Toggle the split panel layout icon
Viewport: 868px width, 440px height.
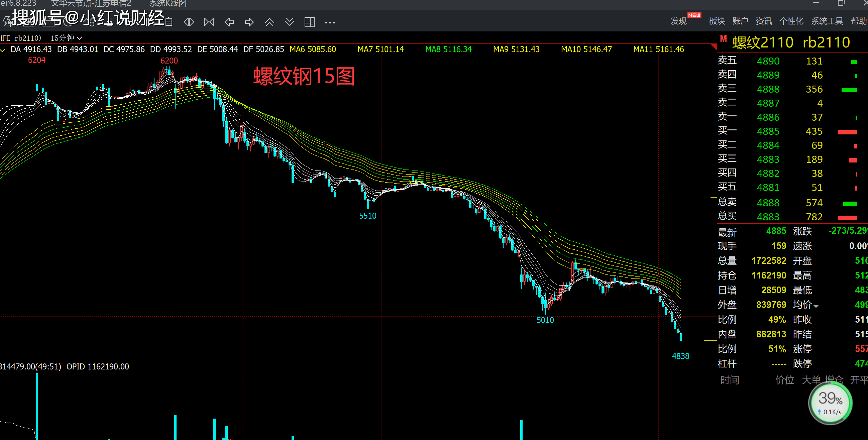coord(309,22)
